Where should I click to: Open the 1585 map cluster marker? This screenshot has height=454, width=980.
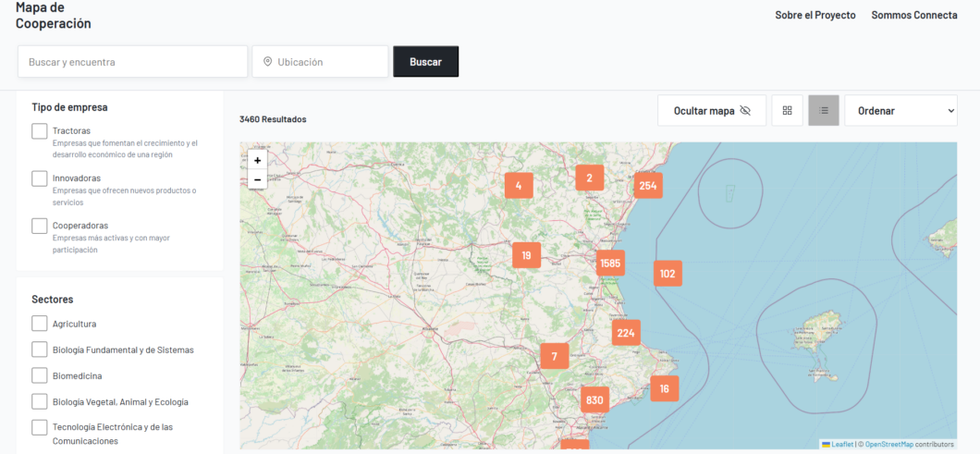610,264
